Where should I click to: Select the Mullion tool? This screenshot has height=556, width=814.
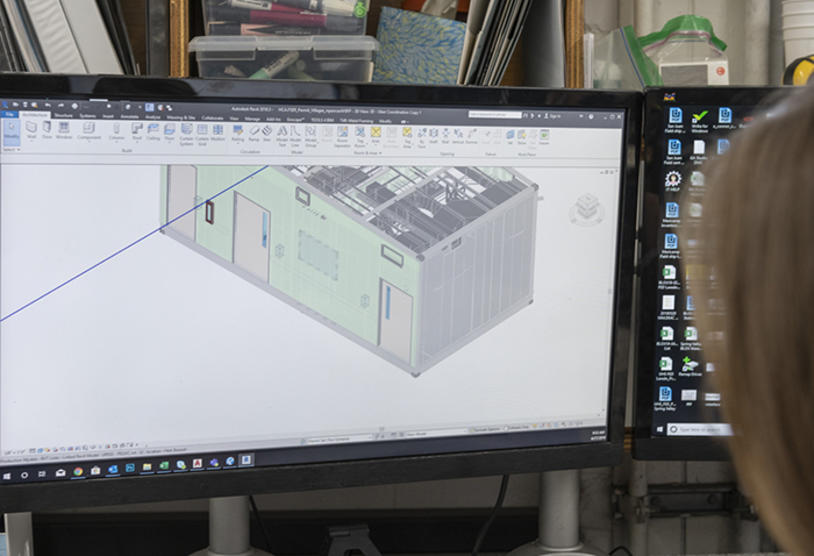coord(218,133)
